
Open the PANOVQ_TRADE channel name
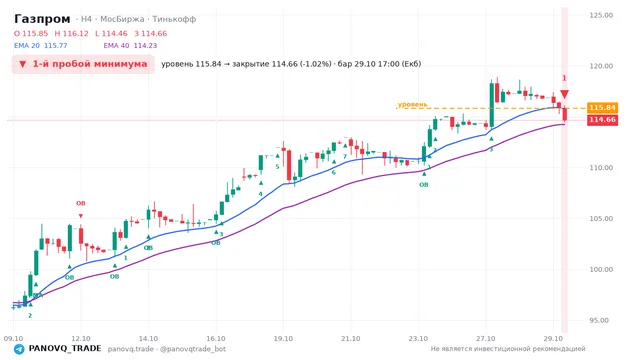(x=65, y=349)
